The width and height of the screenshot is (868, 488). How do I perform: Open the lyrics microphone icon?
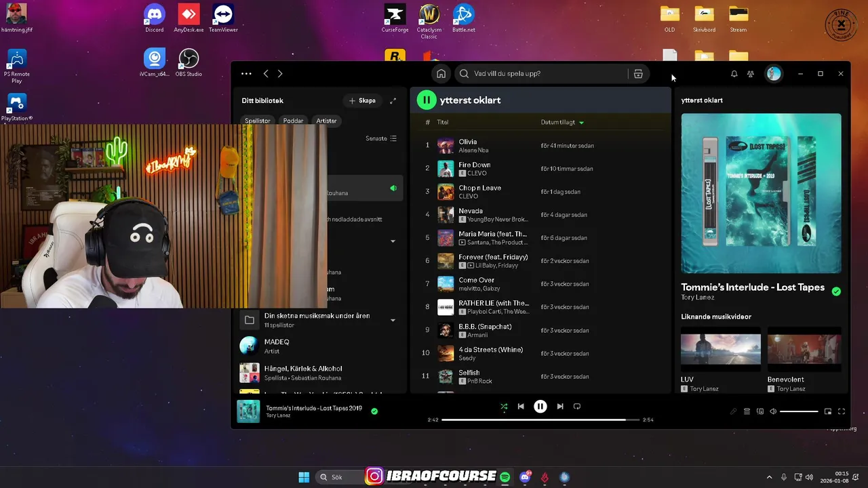click(733, 411)
